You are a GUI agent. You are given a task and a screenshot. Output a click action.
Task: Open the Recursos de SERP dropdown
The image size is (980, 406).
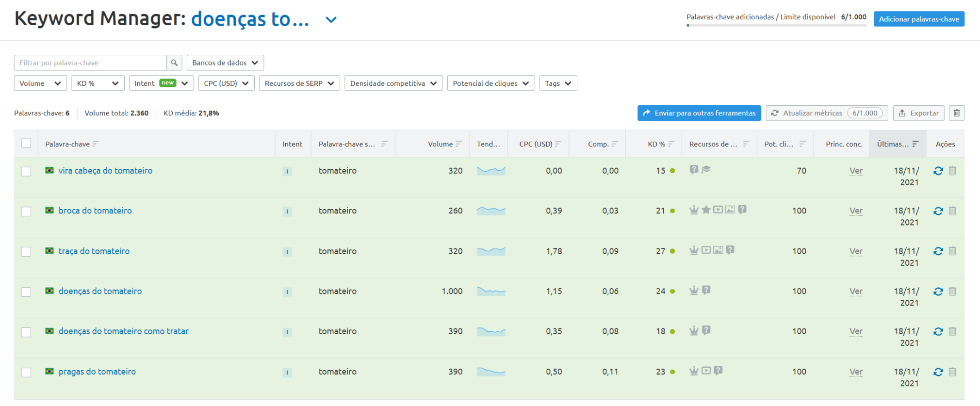(299, 83)
